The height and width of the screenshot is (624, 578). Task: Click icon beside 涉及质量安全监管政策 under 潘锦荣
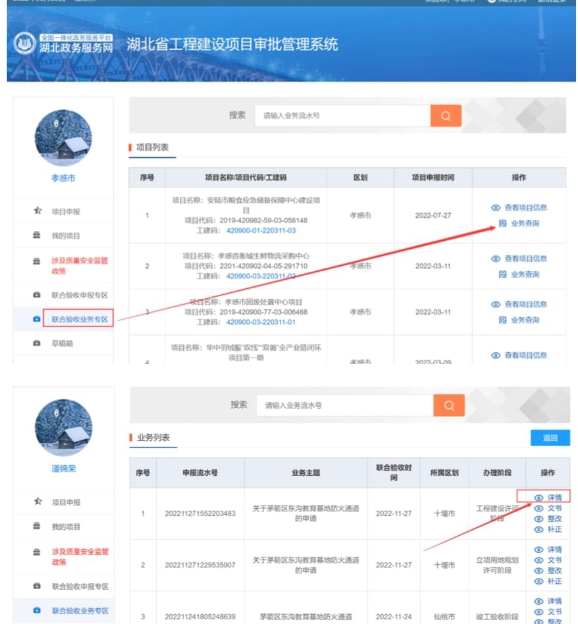tap(37, 552)
